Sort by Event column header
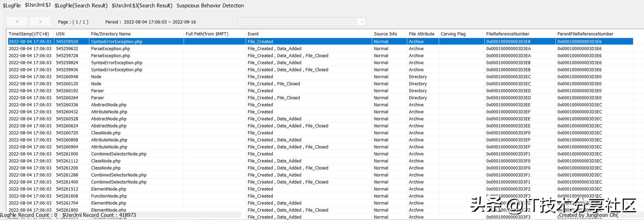This screenshot has width=644, height=220. (253, 34)
